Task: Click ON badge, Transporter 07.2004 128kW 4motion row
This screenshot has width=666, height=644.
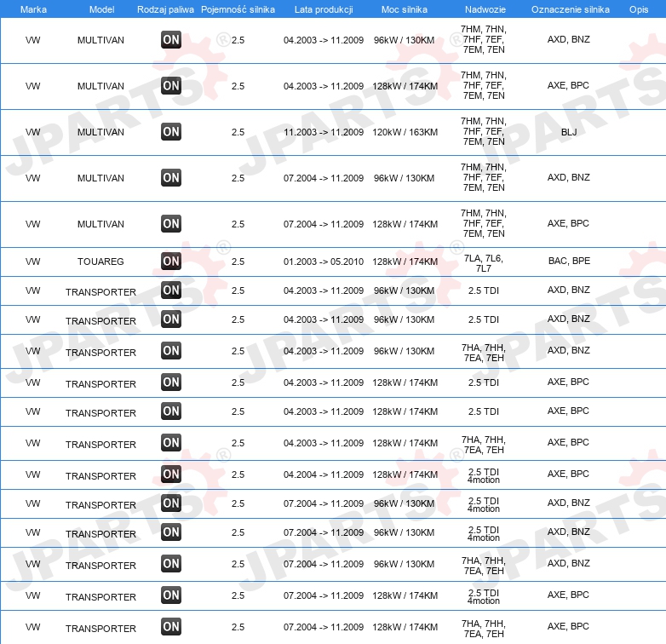Action: [171, 595]
